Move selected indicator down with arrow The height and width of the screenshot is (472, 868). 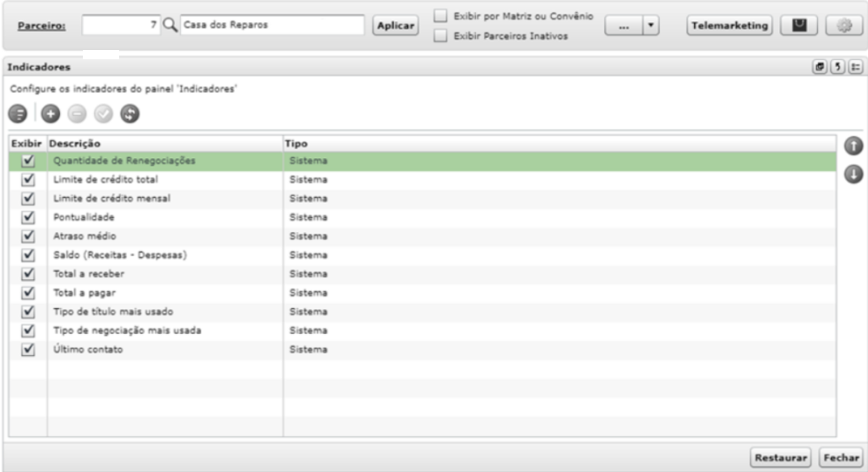tap(854, 174)
